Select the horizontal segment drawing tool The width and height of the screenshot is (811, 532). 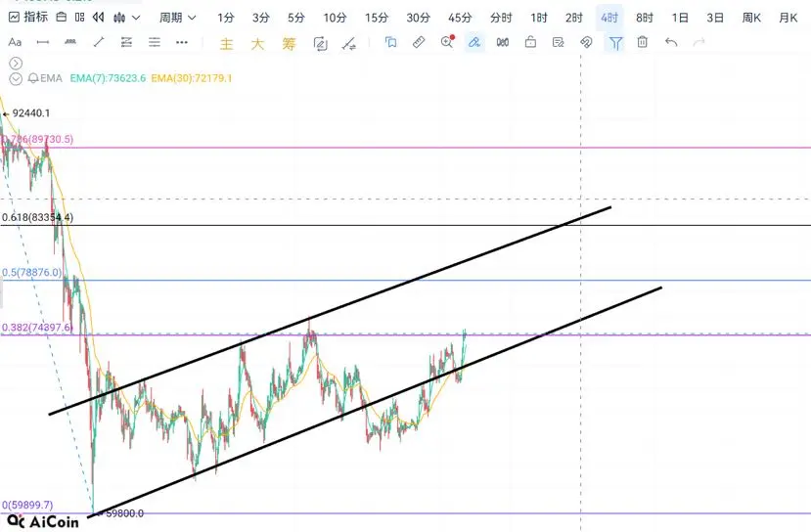43,42
